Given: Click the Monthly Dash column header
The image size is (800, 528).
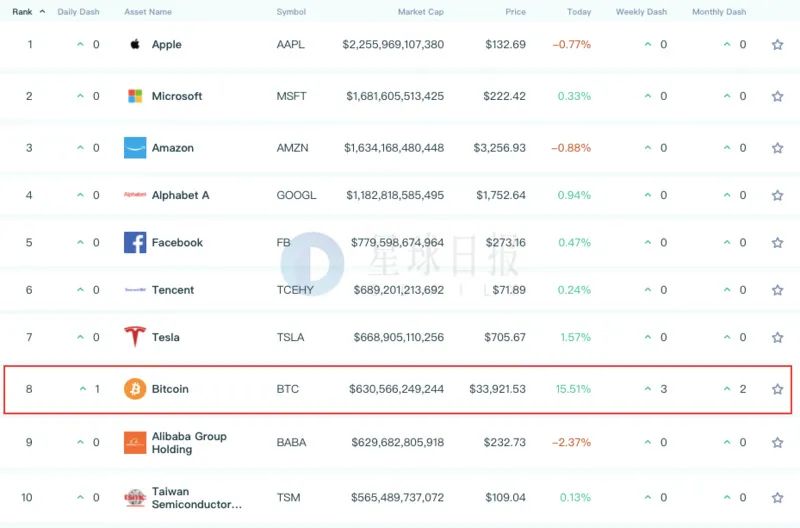Looking at the screenshot, I should (x=719, y=12).
